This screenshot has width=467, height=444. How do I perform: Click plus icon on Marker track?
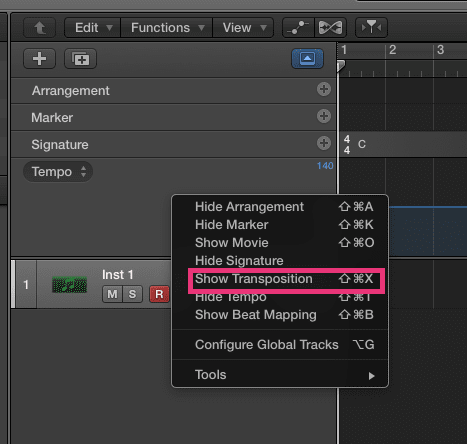(x=324, y=116)
